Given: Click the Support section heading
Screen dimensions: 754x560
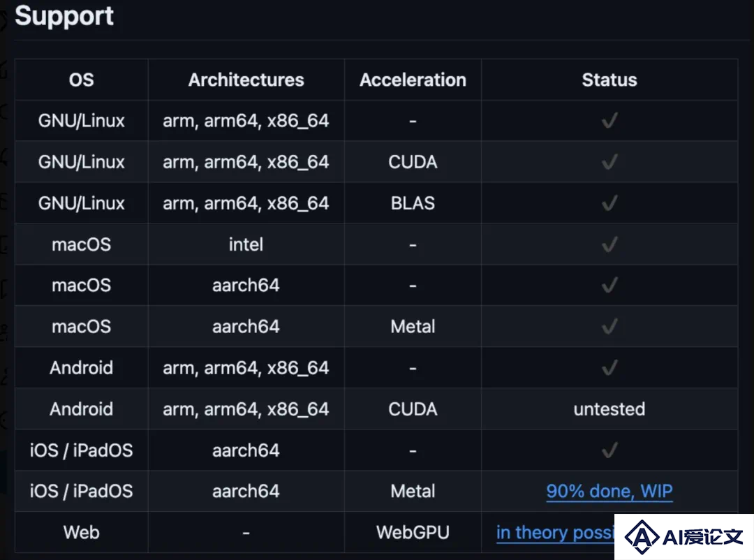Looking at the screenshot, I should 64,17.
